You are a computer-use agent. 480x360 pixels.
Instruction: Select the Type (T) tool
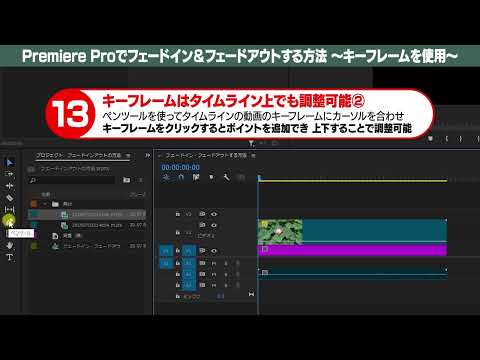9,257
